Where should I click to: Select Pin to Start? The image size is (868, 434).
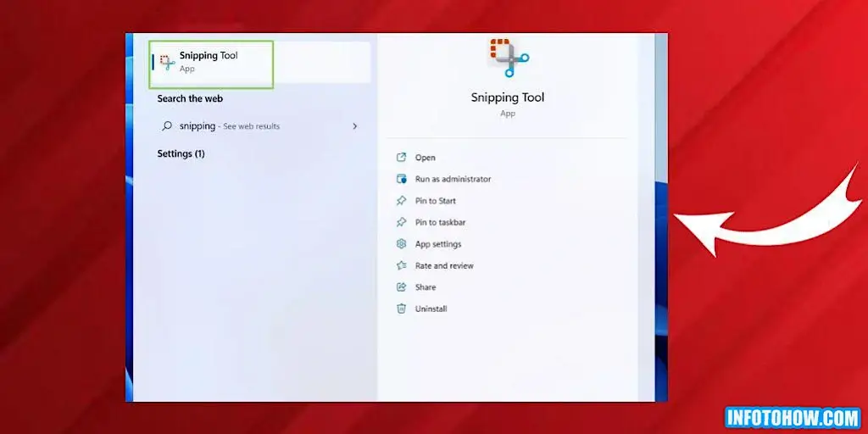(x=436, y=201)
